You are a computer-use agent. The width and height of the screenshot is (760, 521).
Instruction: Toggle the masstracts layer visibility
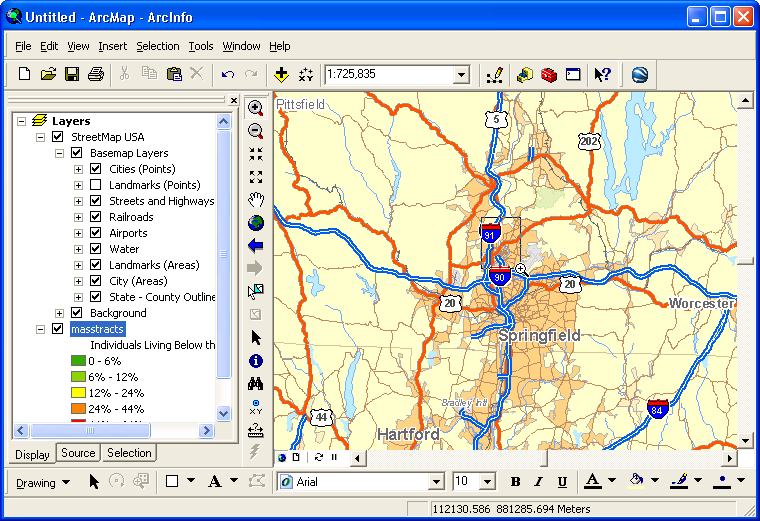[x=57, y=329]
